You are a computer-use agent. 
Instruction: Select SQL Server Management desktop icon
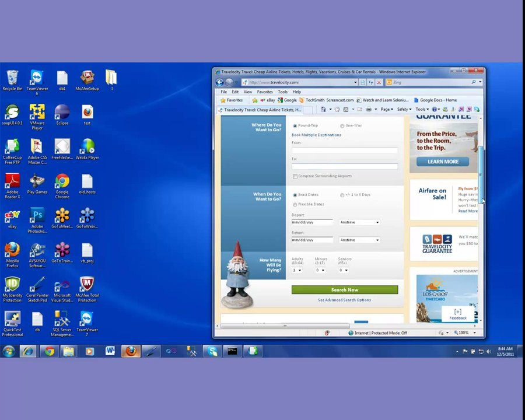[62, 324]
